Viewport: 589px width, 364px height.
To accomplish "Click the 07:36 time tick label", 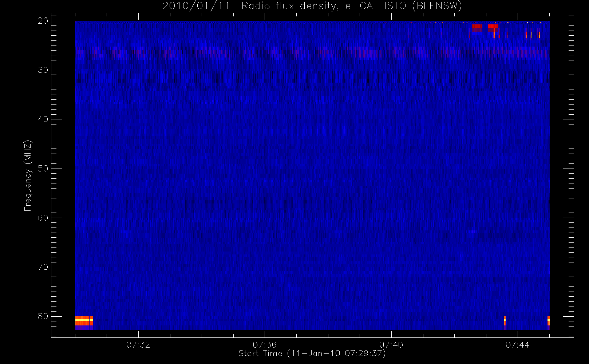I will [265, 345].
